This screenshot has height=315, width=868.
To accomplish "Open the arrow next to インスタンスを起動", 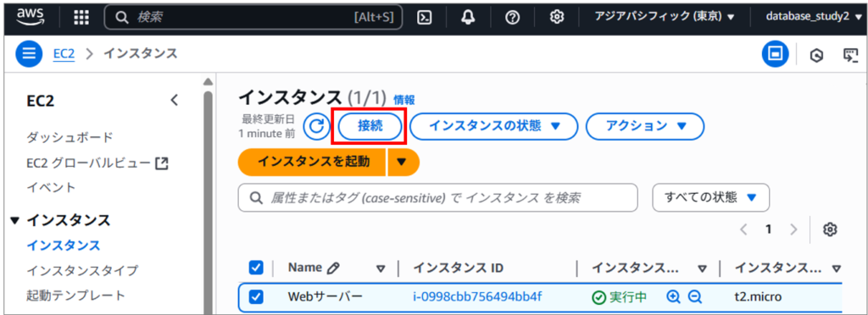I will pyautogui.click(x=403, y=162).
